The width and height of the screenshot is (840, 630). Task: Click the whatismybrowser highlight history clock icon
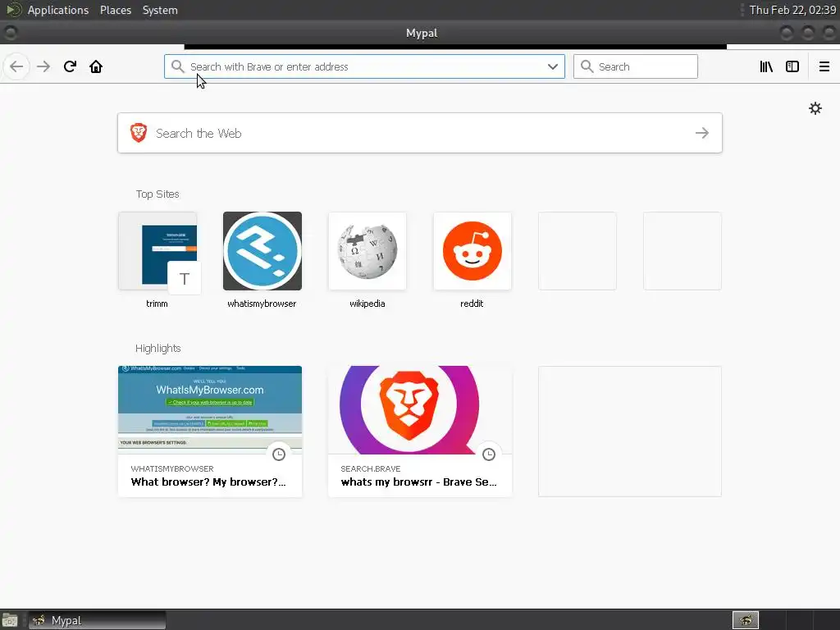pyautogui.click(x=279, y=454)
